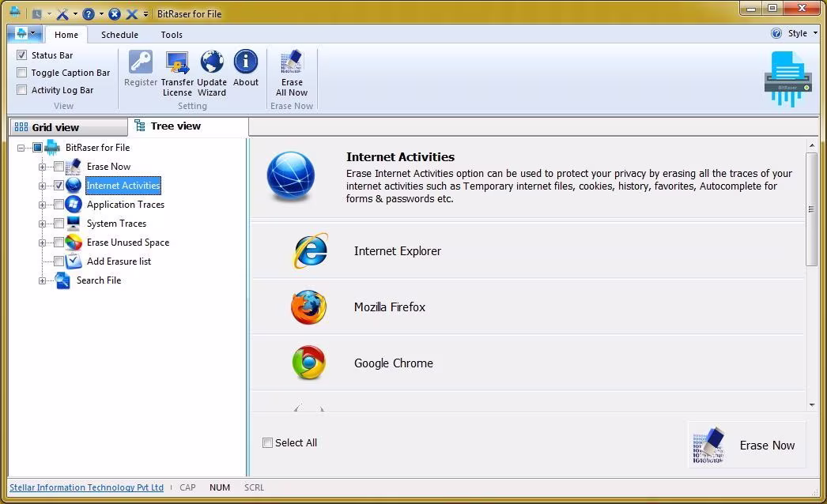Viewport: 827px width, 504px height.
Task: Tick the Erase Now tree checkbox
Action: tap(59, 167)
